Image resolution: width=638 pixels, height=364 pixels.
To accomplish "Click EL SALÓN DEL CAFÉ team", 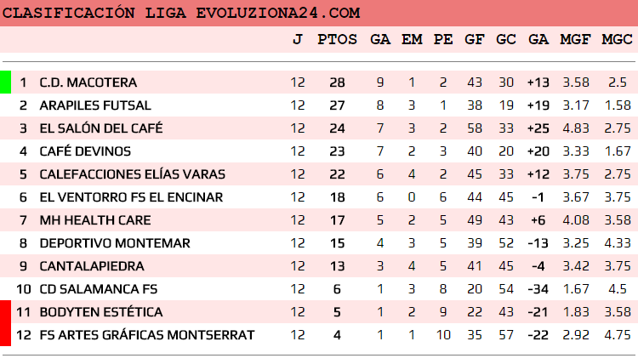I will pyautogui.click(x=101, y=128).
